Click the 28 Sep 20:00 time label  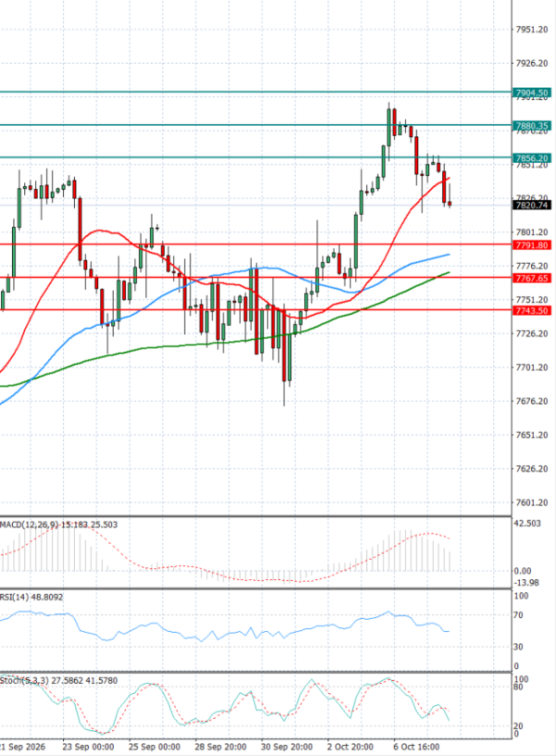click(221, 747)
